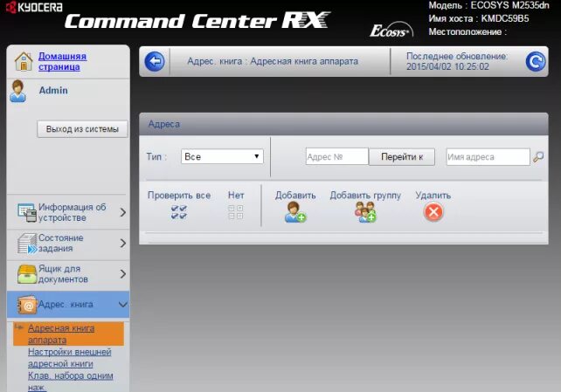Expand Информация об устройстве chevron
This screenshot has height=392, width=561.
coord(122,213)
